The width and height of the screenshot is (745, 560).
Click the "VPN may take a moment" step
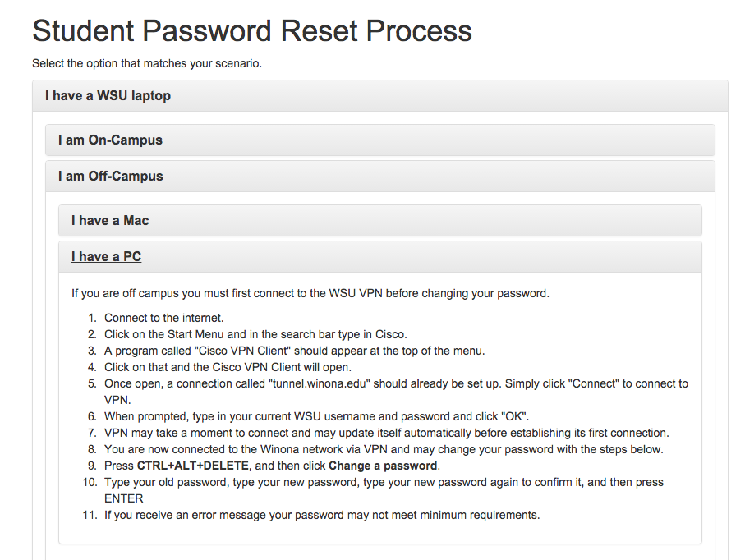[386, 433]
